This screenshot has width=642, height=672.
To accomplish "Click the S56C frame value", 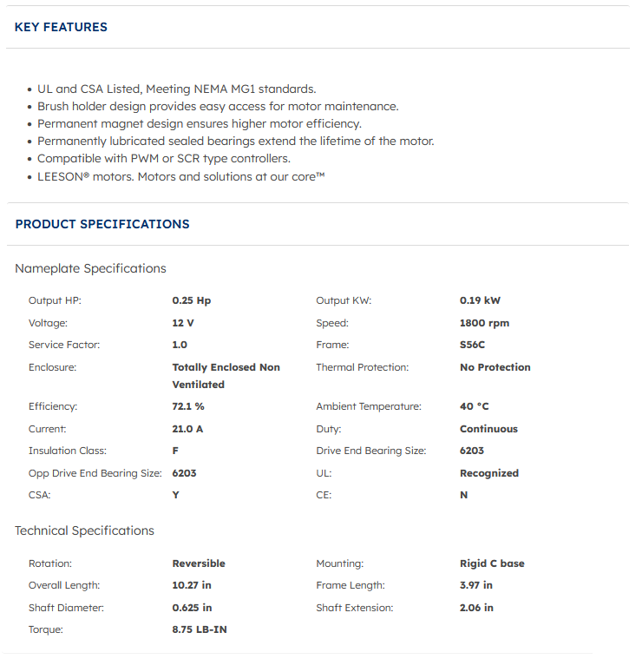I will click(473, 345).
